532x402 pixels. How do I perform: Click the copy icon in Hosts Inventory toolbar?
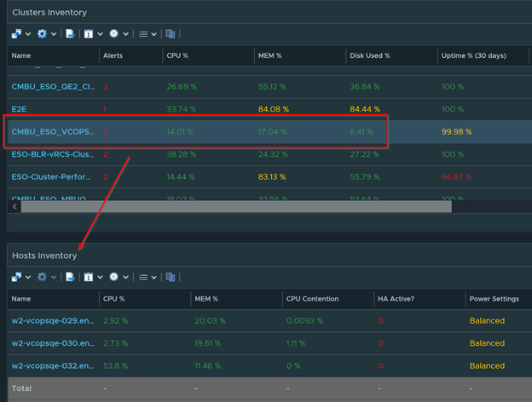click(171, 277)
